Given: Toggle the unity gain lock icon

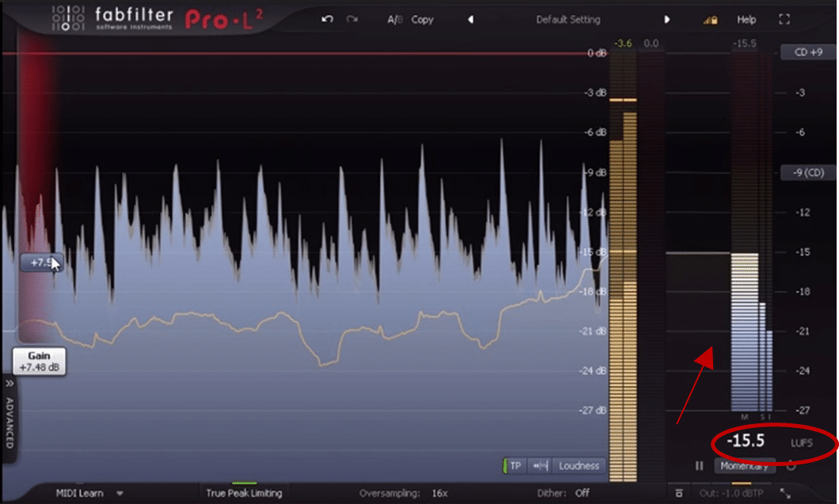Looking at the screenshot, I should point(710,20).
